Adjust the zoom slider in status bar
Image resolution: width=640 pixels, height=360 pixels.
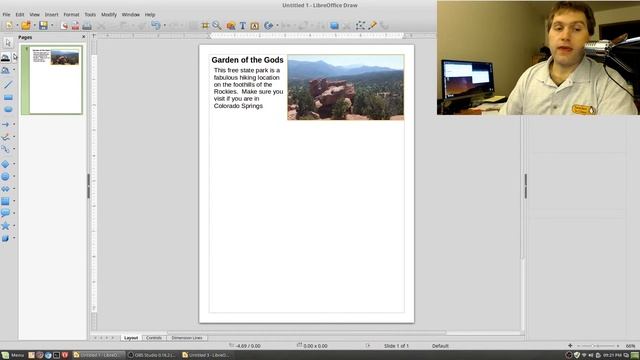[598, 346]
